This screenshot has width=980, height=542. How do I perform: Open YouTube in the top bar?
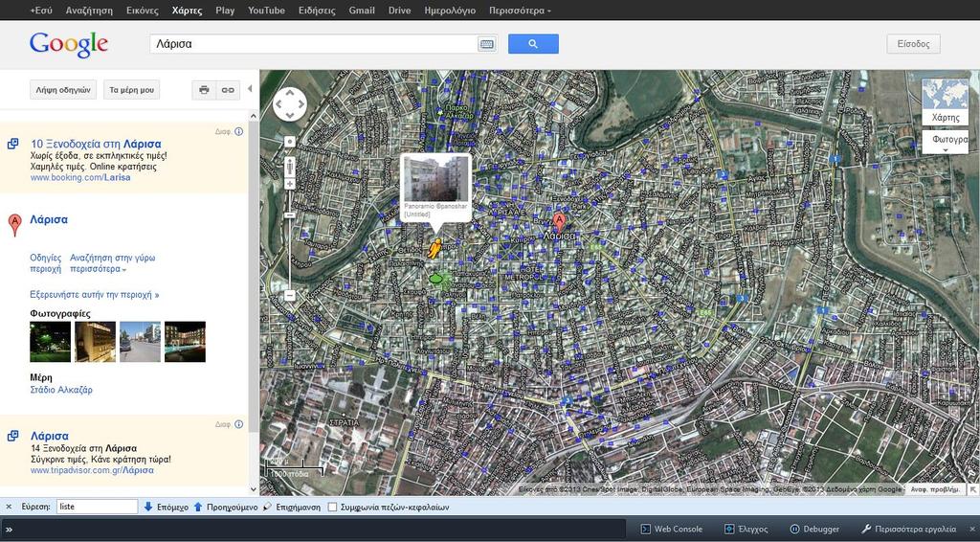266,11
